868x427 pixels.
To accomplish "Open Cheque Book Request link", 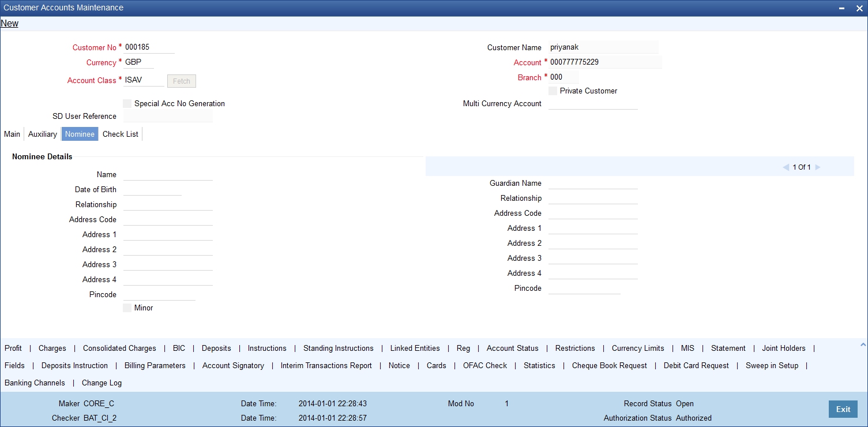I will click(x=610, y=365).
